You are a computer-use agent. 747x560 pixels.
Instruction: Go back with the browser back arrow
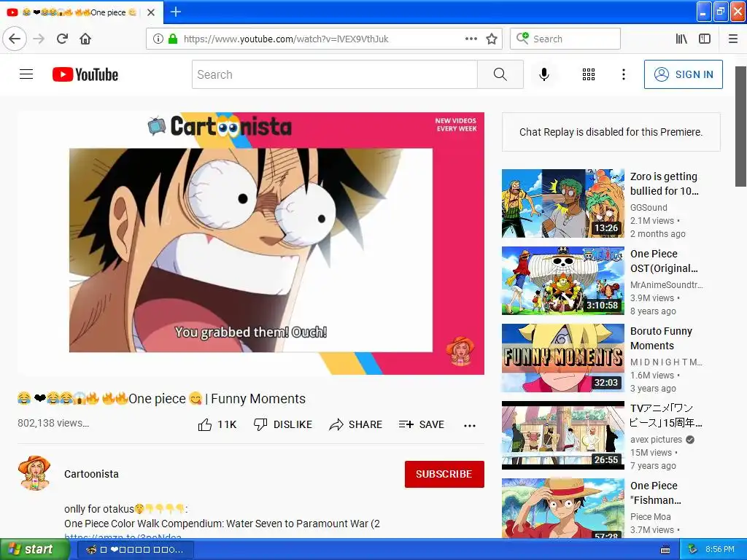(15, 39)
